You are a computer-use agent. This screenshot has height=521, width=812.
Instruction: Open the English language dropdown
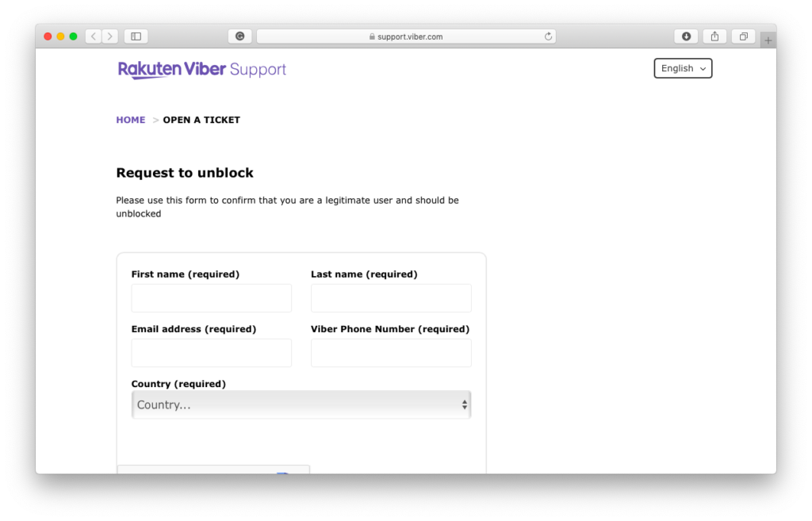pyautogui.click(x=683, y=68)
